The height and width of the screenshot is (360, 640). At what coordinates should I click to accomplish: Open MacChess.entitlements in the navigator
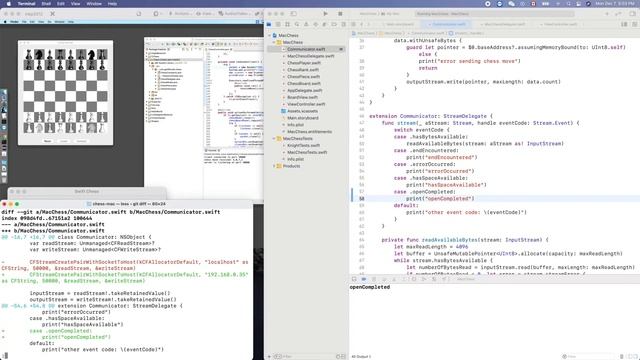309,132
